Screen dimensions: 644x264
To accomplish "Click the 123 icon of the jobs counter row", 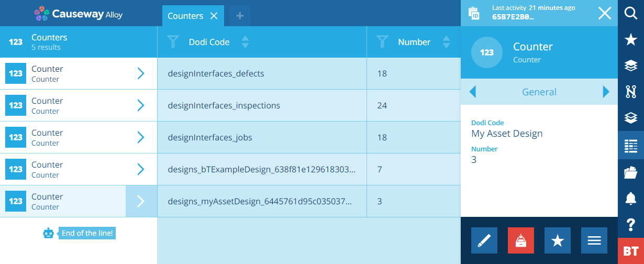I will tap(16, 137).
